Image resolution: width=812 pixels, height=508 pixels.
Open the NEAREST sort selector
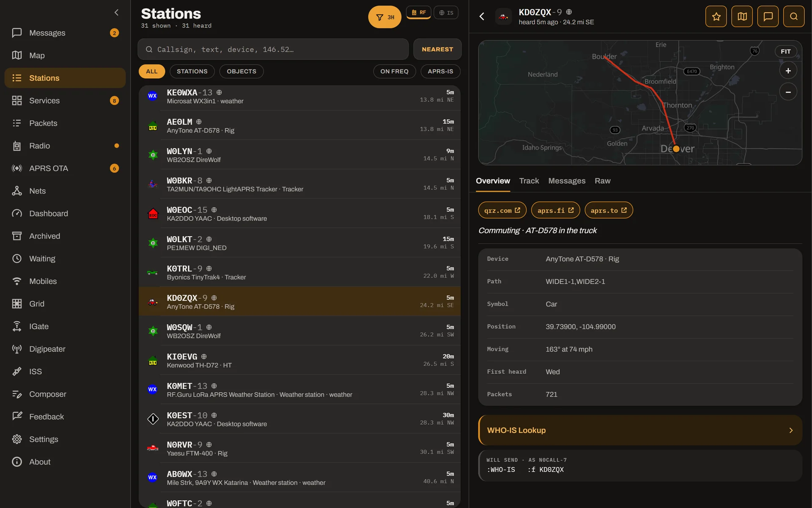pos(437,50)
